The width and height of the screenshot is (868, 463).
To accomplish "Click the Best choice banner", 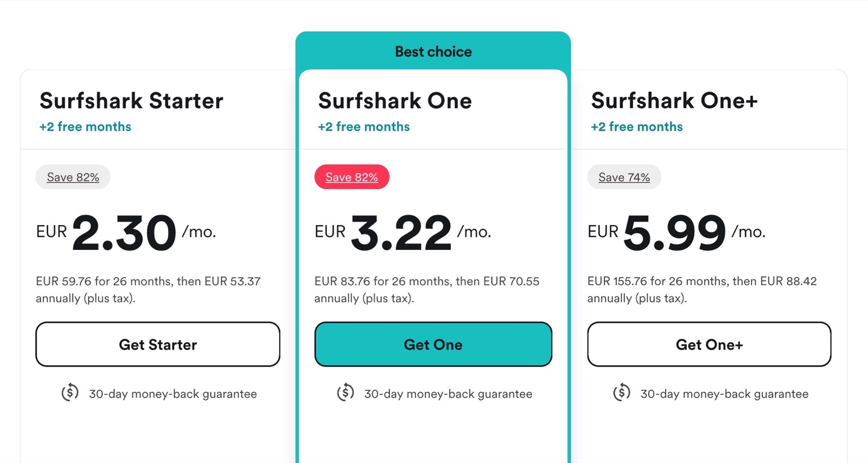I will pos(433,52).
